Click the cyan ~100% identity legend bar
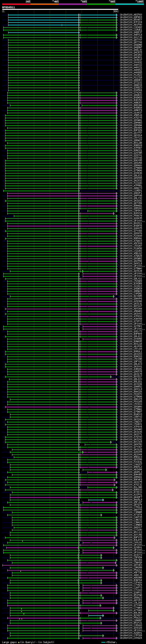The height and width of the screenshot is (644, 146). (130, 4)
